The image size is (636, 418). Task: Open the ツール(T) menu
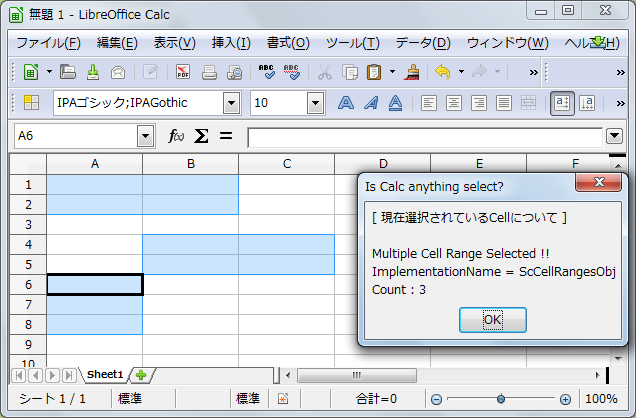tap(352, 43)
